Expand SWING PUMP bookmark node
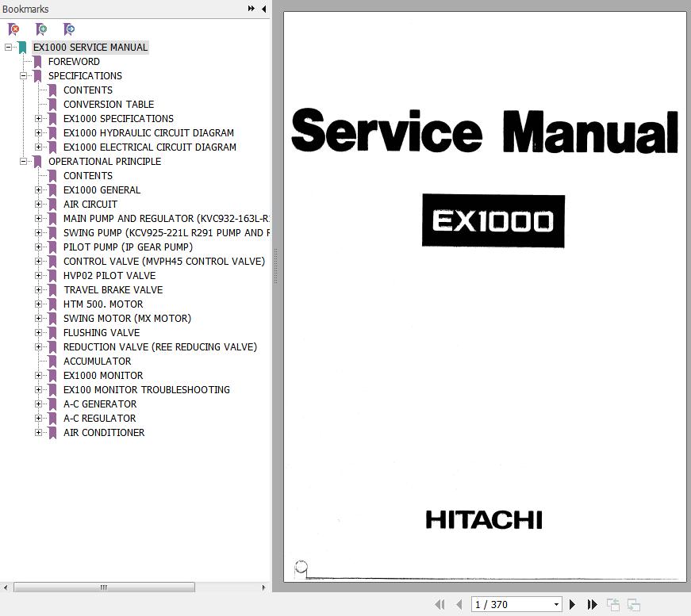This screenshot has height=616, width=691. (38, 232)
